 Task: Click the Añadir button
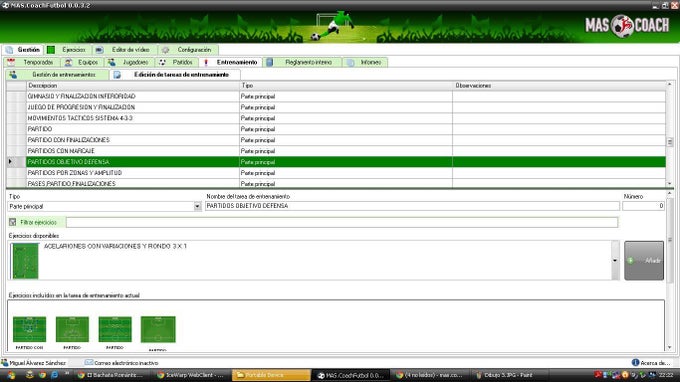click(644, 261)
